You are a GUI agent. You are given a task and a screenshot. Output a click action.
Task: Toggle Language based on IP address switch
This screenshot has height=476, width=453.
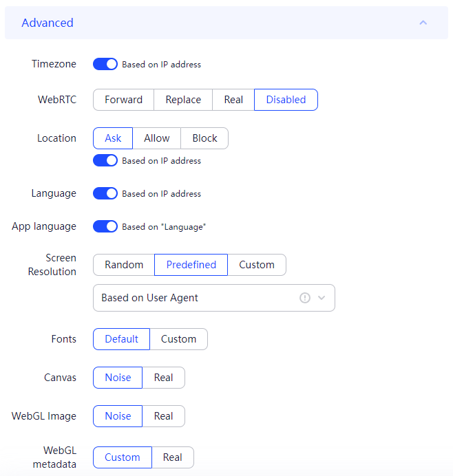click(x=105, y=193)
